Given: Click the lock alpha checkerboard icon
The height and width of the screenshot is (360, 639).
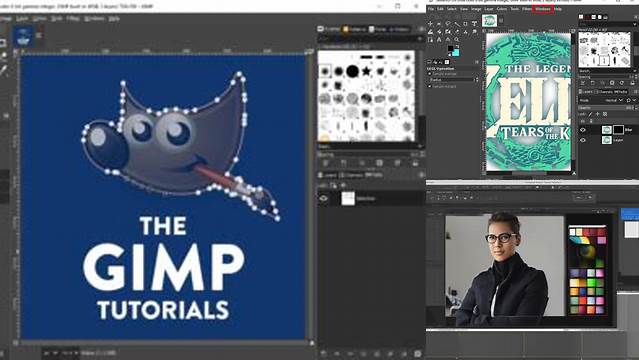Looking at the screenshot, I should click(605, 114).
